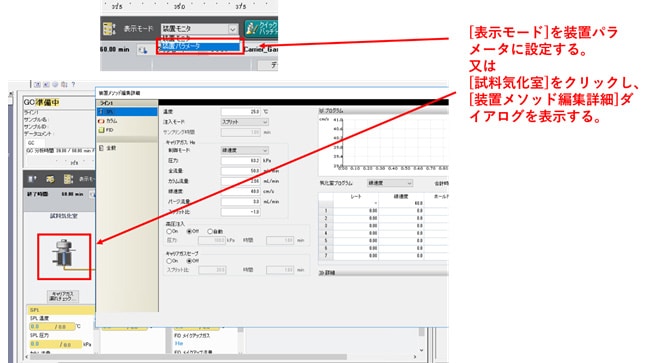
Task: Click the help question mark toolbar icon
Action: pyautogui.click(x=73, y=84)
